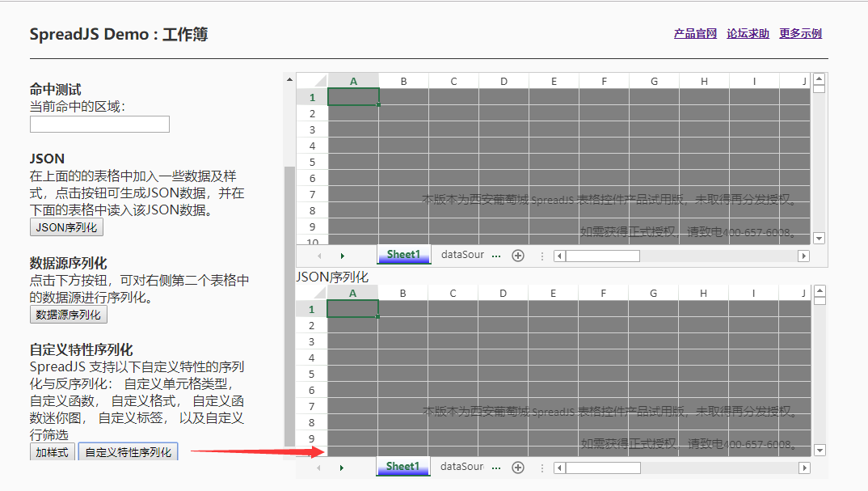Click vertical scroll up arrow in bottom spreadsheet
The image size is (868, 491).
point(820,291)
